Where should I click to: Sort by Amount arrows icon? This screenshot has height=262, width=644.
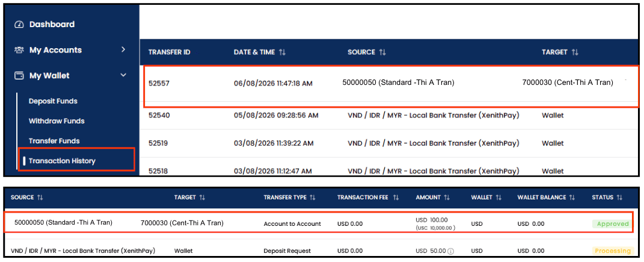(x=447, y=198)
